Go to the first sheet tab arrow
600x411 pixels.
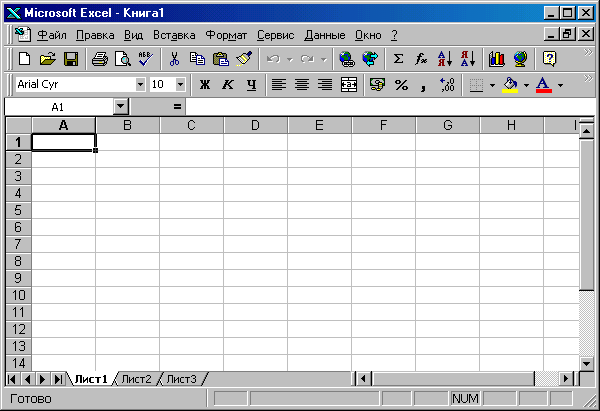click(12, 379)
